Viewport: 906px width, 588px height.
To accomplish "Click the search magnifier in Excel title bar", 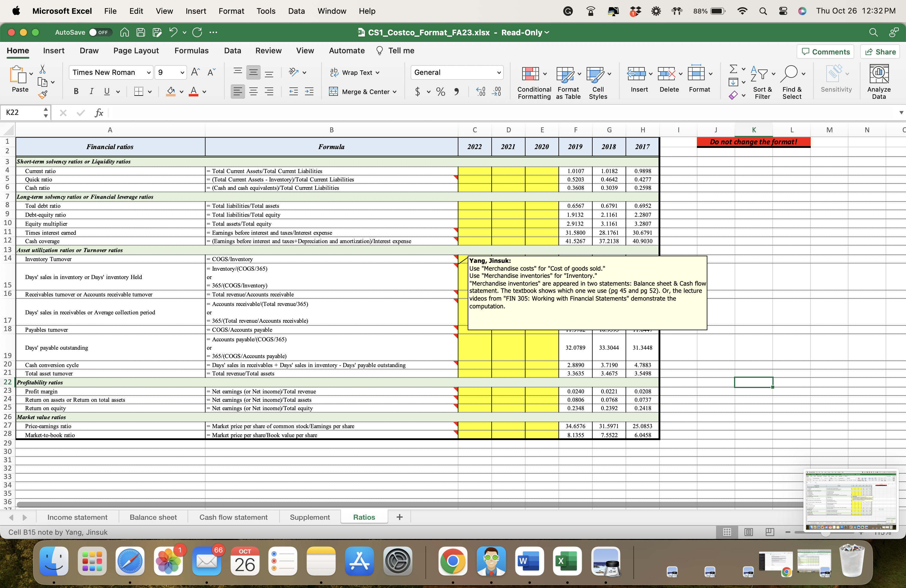I will (873, 32).
